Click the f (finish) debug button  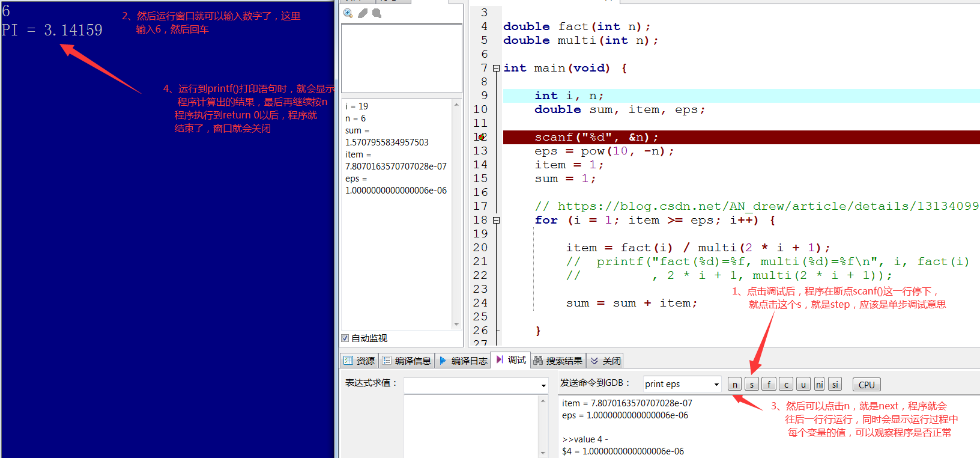pyautogui.click(x=769, y=385)
